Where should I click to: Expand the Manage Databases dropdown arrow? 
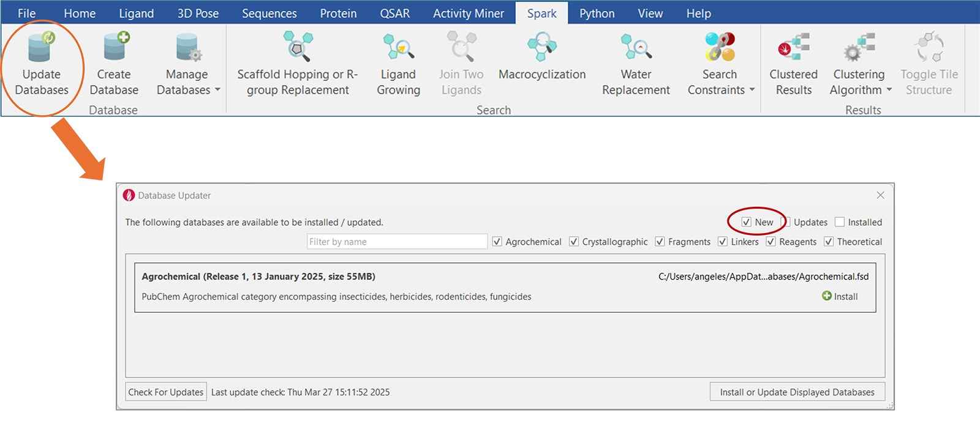click(217, 91)
